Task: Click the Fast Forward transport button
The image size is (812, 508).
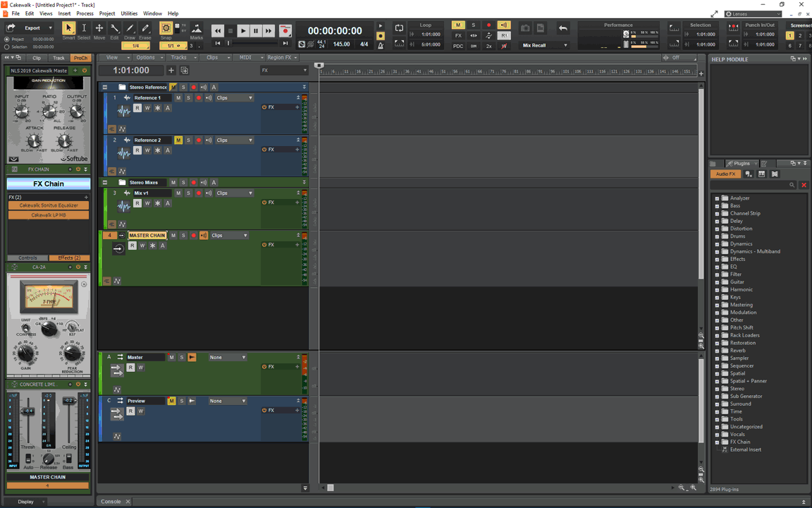Action: (269, 31)
